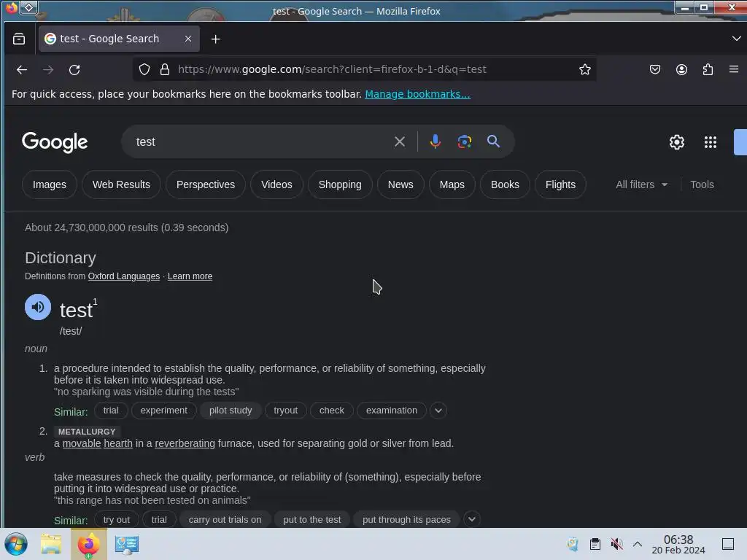
Task: Switch to Images results tab
Action: coord(50,184)
